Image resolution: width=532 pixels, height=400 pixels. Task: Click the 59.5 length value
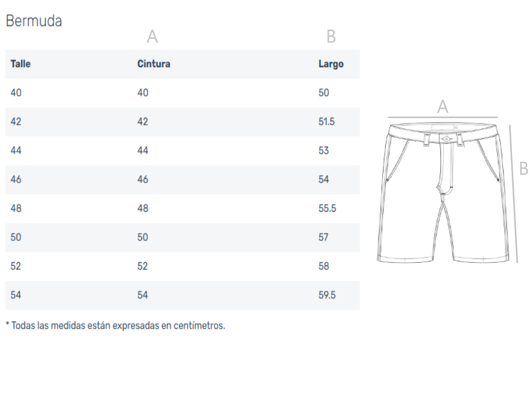coord(327,295)
